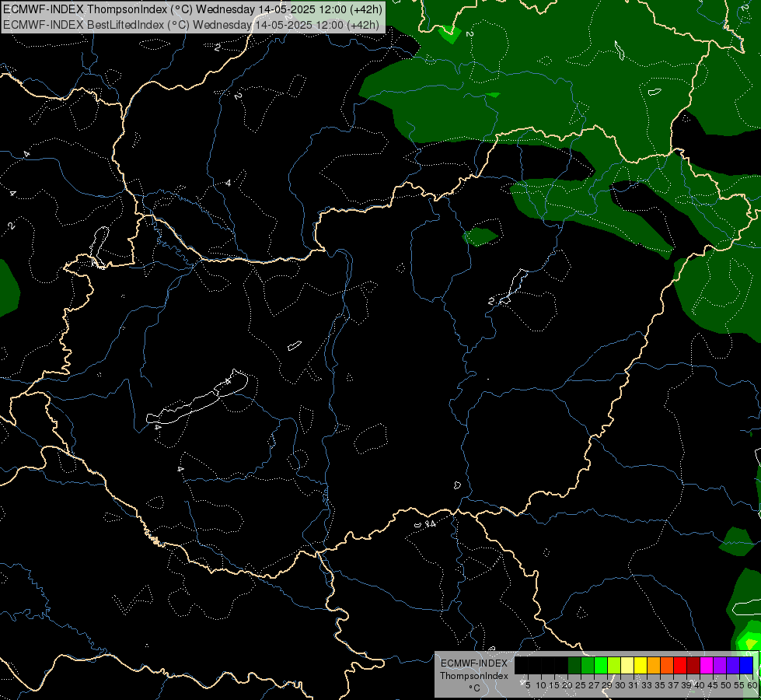Pick the pure yellow 31–33 legend swatch
Screen dimensions: 761x700
641,665
